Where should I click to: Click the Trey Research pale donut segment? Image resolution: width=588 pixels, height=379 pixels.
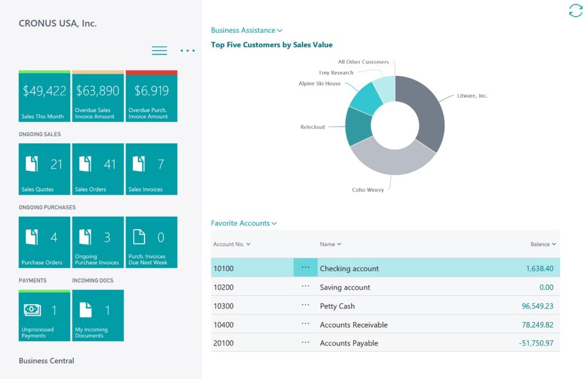click(x=386, y=89)
